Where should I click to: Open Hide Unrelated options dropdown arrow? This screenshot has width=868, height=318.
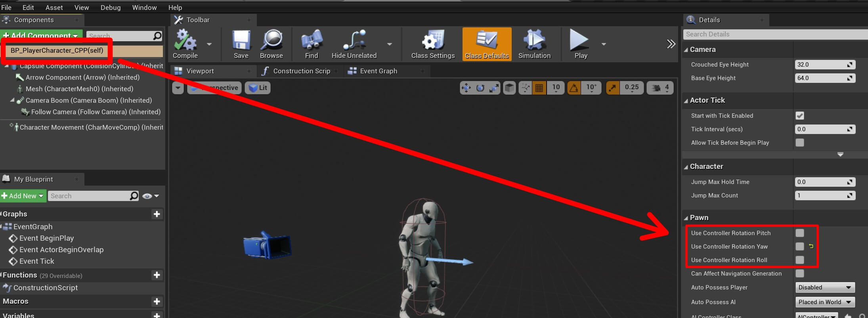coord(390,44)
